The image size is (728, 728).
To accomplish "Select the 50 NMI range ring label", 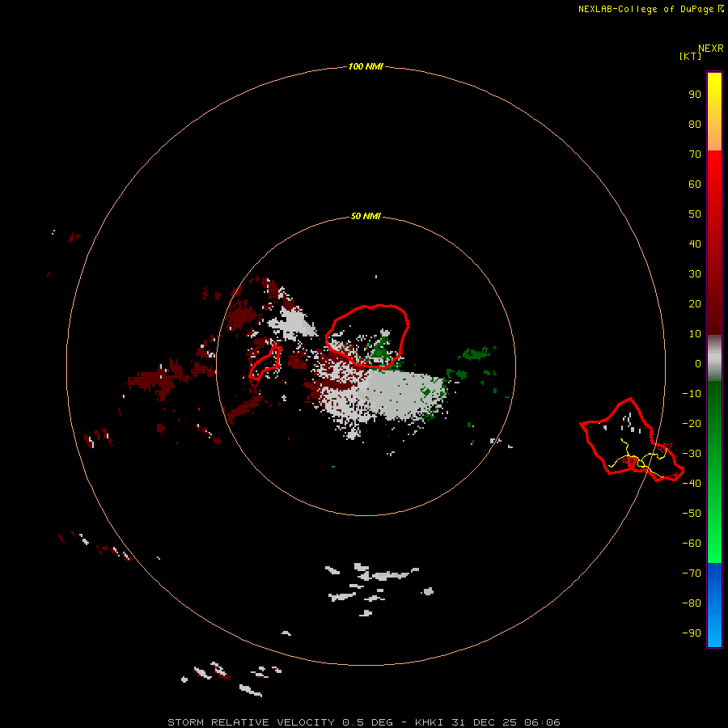I will click(x=366, y=216).
